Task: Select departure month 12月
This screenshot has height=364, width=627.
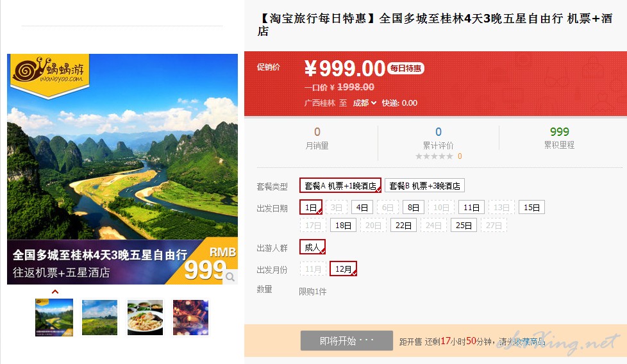Action: [343, 269]
